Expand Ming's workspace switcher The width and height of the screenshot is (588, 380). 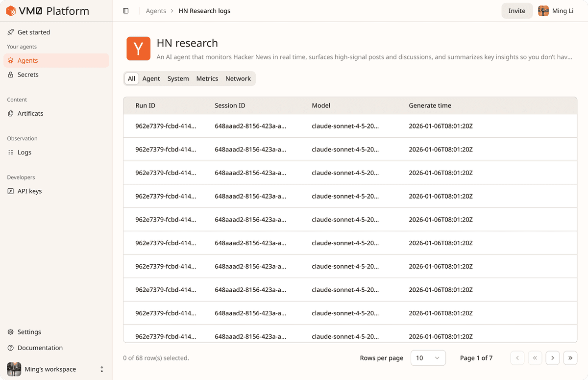(x=102, y=369)
